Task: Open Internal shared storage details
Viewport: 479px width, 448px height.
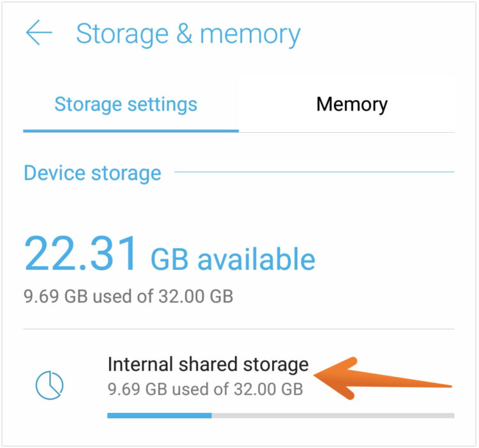Action: [x=208, y=365]
